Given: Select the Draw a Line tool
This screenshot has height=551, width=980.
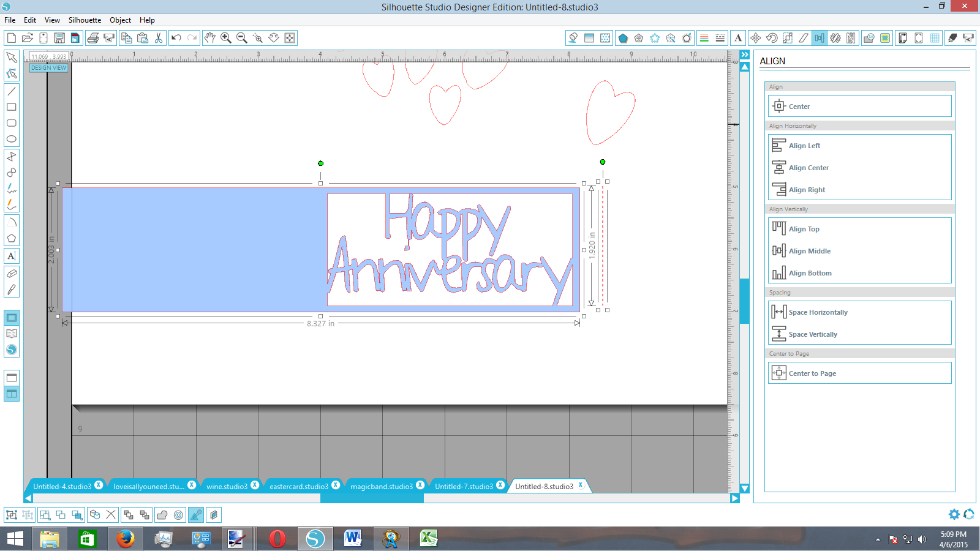Looking at the screenshot, I should click(12, 91).
